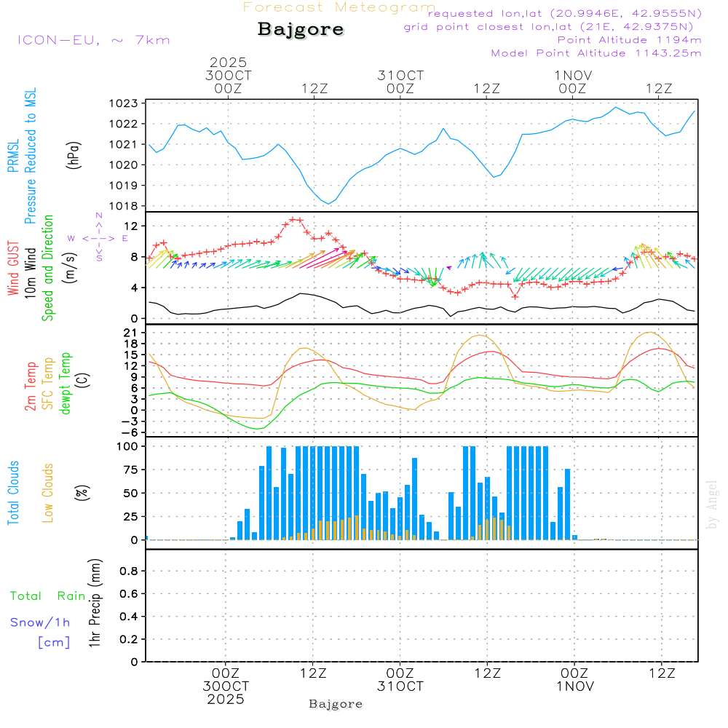Select the 'Low Clouds' orange legend label

click(x=48, y=493)
